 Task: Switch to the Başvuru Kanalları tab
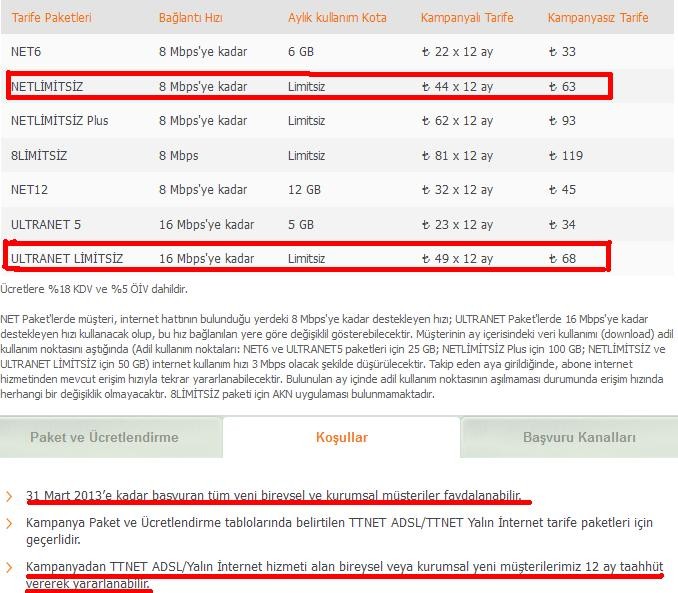[579, 437]
